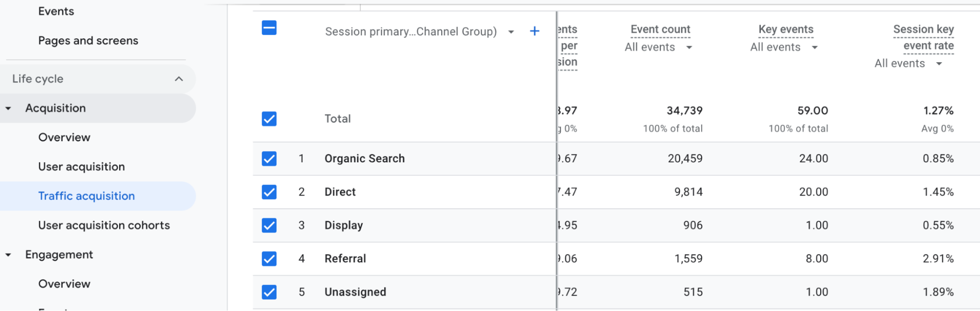Select the Acquisition section label
The image size is (980, 311).
coord(55,108)
